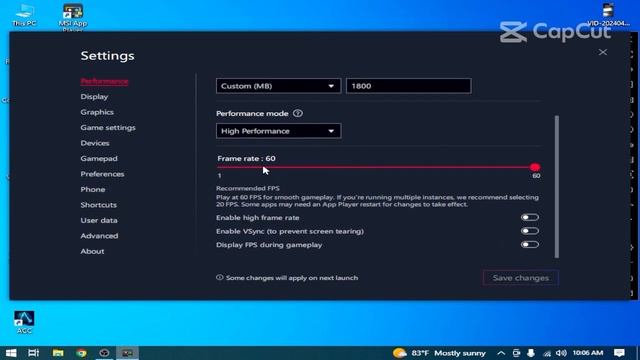
Task: Open the User data tab
Action: [99, 220]
